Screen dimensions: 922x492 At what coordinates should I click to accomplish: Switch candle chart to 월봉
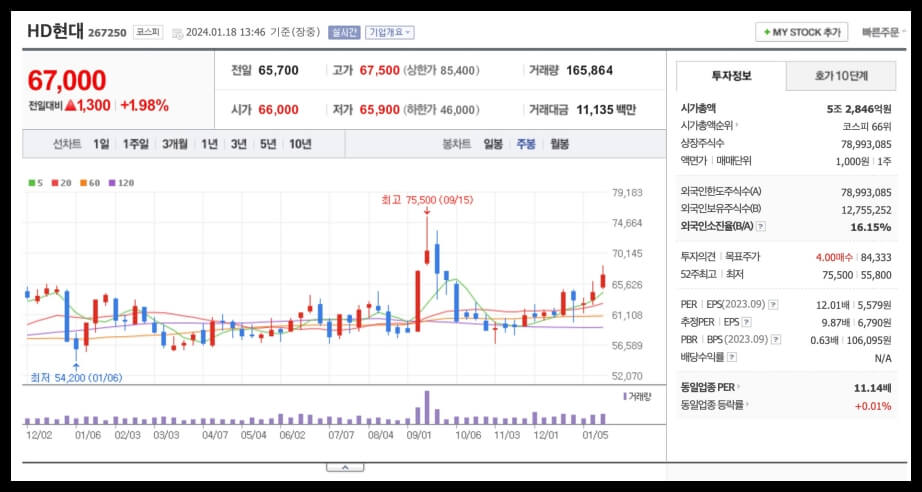(559, 144)
